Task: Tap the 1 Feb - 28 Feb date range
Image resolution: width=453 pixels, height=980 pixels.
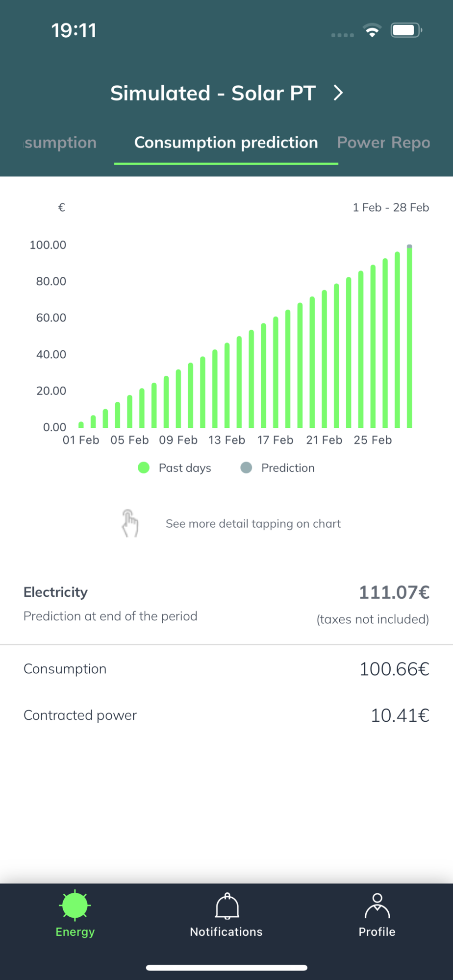Action: 391,208
